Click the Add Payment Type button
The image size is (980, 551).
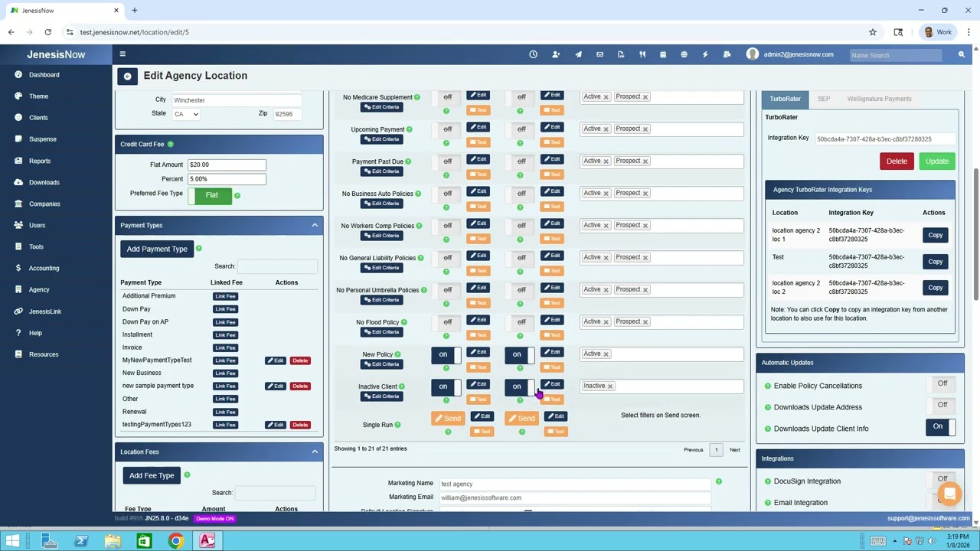click(x=157, y=249)
